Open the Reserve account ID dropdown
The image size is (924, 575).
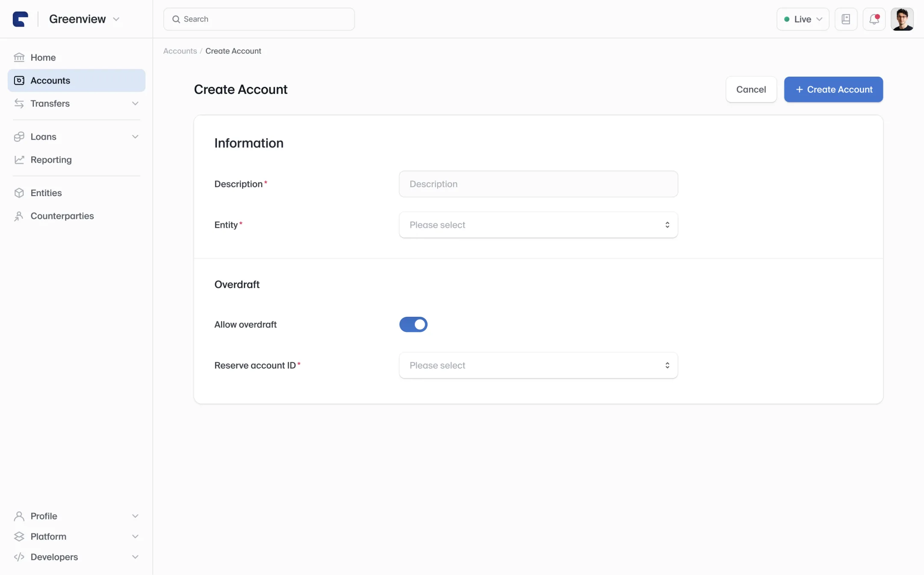click(538, 365)
